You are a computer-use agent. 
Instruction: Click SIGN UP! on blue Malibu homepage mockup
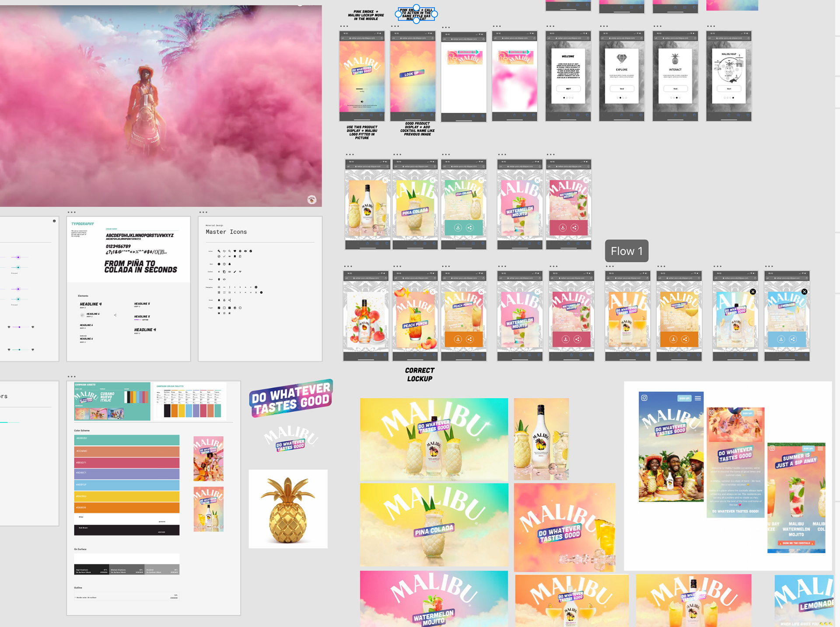point(684,398)
